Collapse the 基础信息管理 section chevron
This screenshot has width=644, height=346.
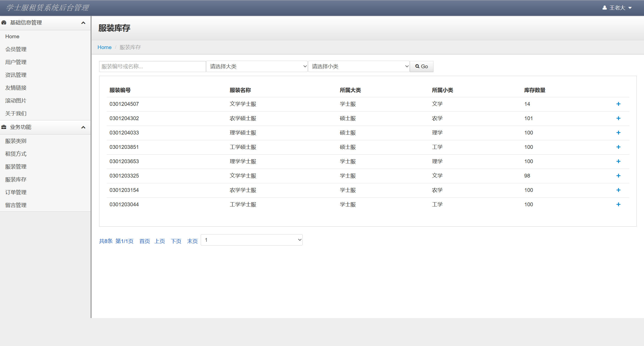pos(83,23)
